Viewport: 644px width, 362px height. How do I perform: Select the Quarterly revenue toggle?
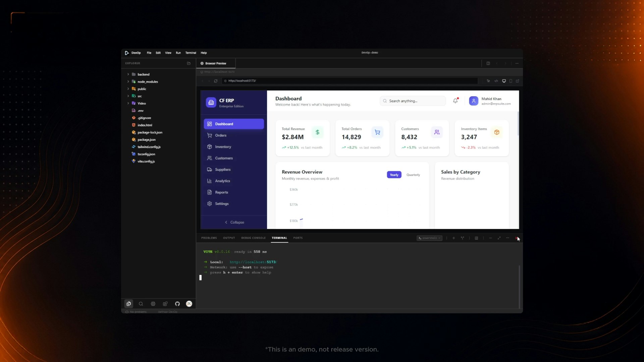click(x=413, y=175)
